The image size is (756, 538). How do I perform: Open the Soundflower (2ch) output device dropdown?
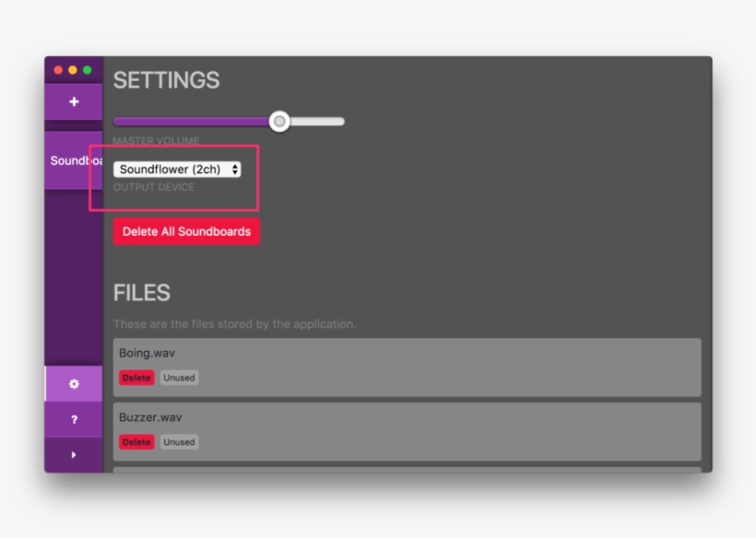pos(177,170)
